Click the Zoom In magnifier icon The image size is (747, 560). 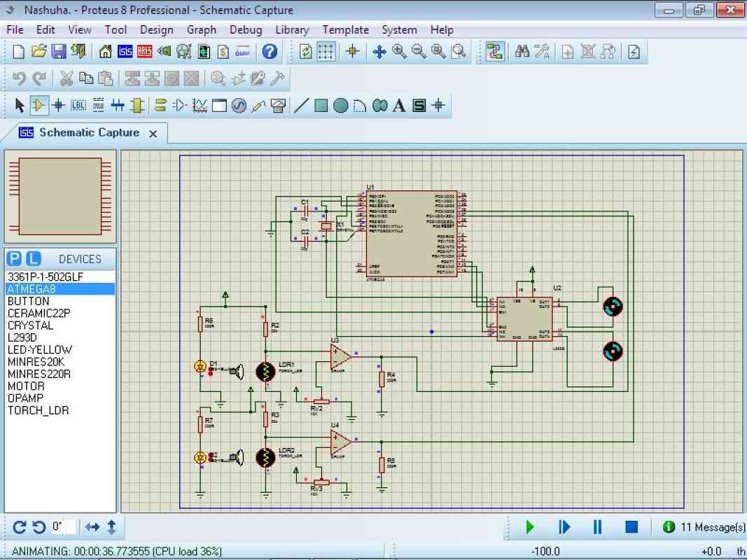point(397,51)
